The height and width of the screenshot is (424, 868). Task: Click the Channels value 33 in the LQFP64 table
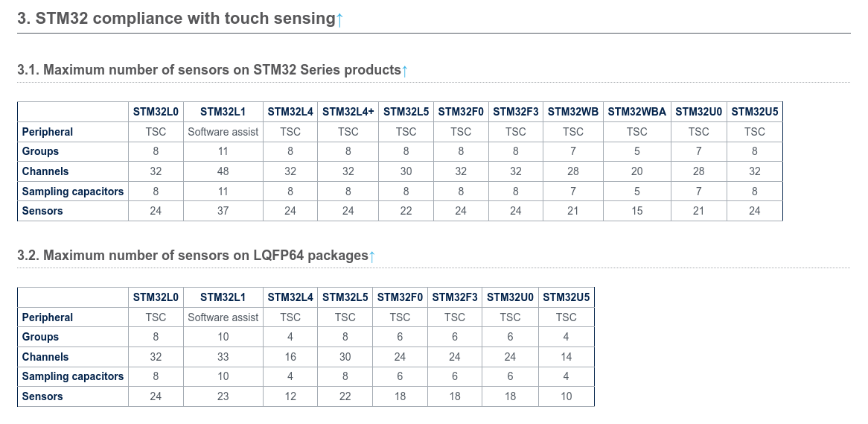coord(223,357)
